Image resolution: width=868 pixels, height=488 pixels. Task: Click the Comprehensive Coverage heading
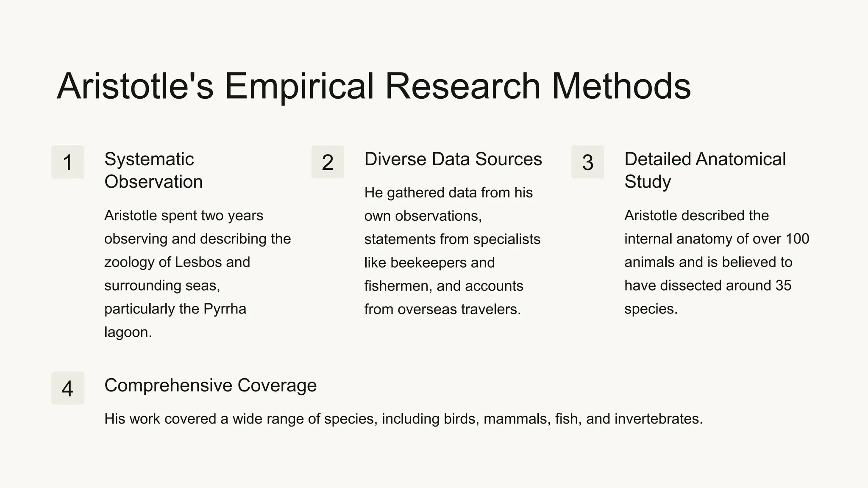[x=210, y=385]
